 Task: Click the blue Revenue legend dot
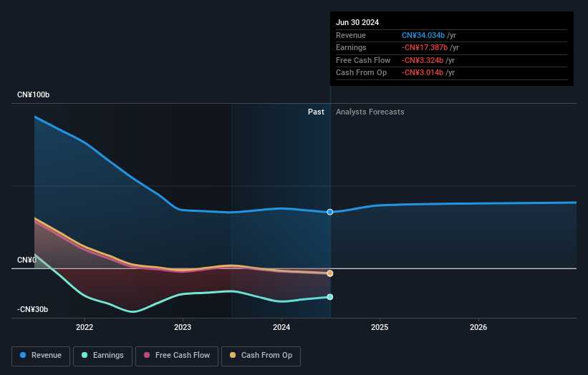pos(23,355)
